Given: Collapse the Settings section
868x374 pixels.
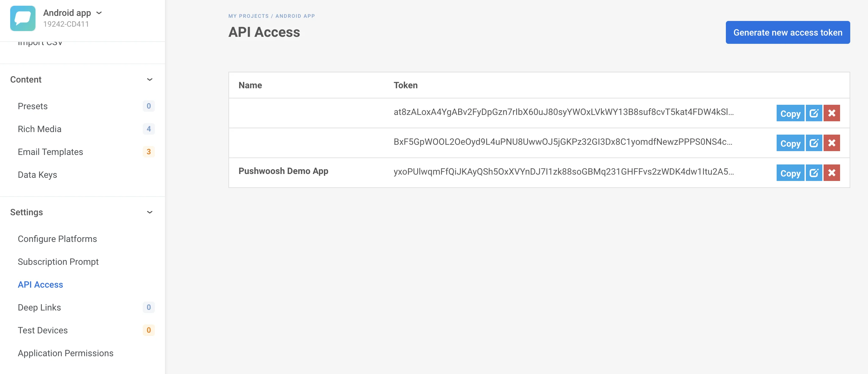Looking at the screenshot, I should (x=150, y=212).
